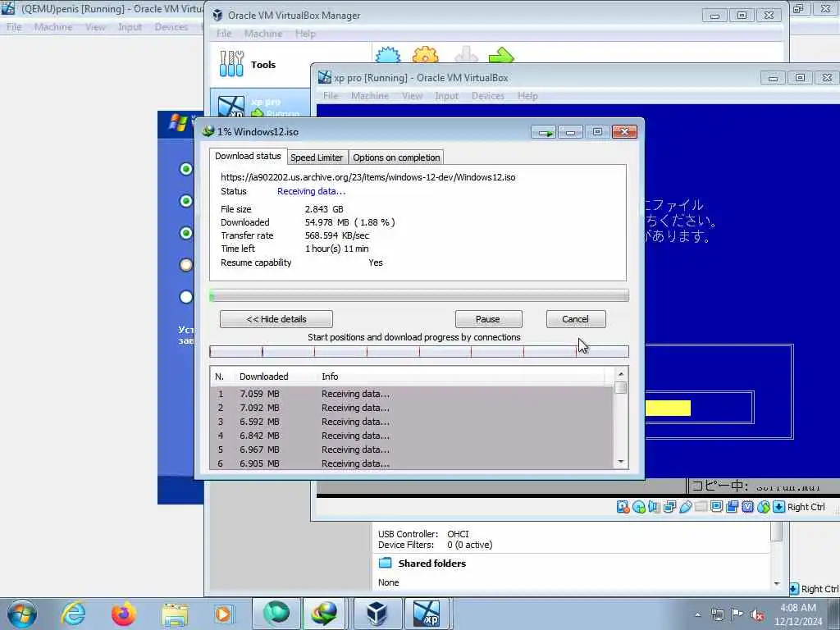Screen dimensions: 840x630
Task: Click the audio icon in xp pro status bar
Action: tap(654, 507)
